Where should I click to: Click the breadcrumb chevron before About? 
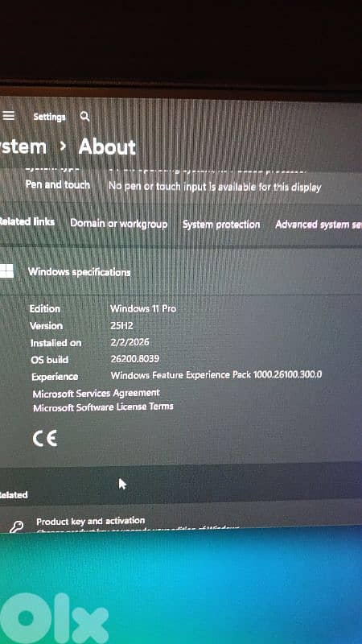[x=63, y=146]
